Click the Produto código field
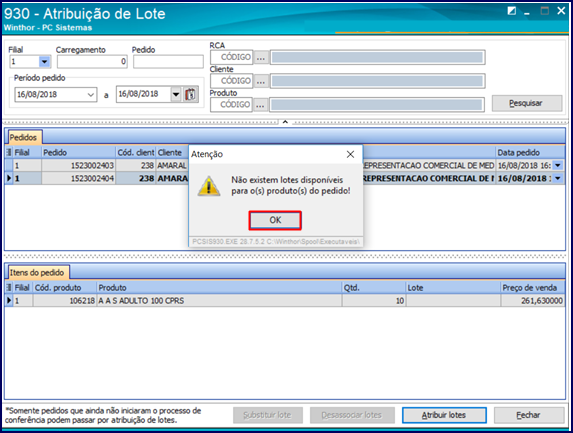This screenshot has width=573, height=433. tap(232, 105)
